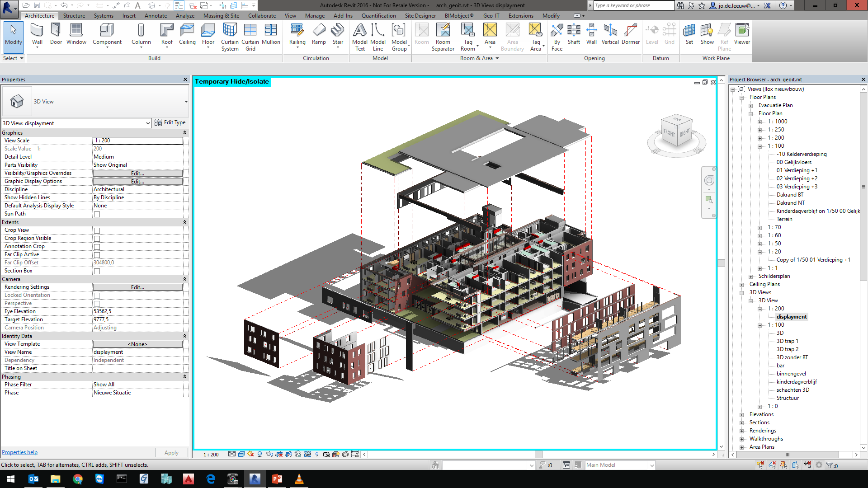Tick the Section Box checkbox

tap(97, 271)
